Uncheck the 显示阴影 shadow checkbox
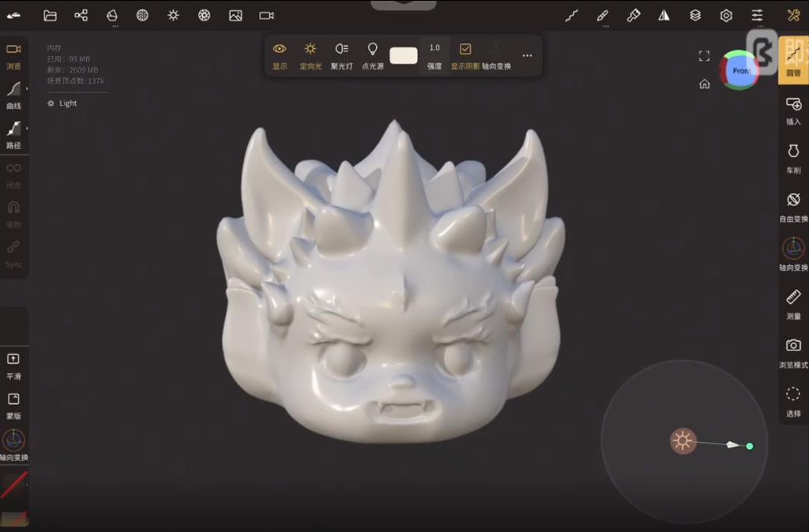The height and width of the screenshot is (532, 809). coord(465,50)
